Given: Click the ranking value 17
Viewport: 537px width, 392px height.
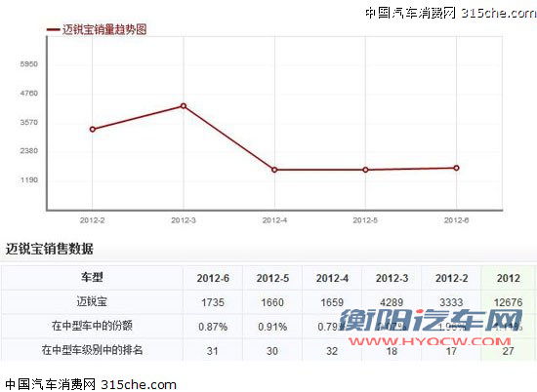Looking at the screenshot, I should click(x=451, y=351).
